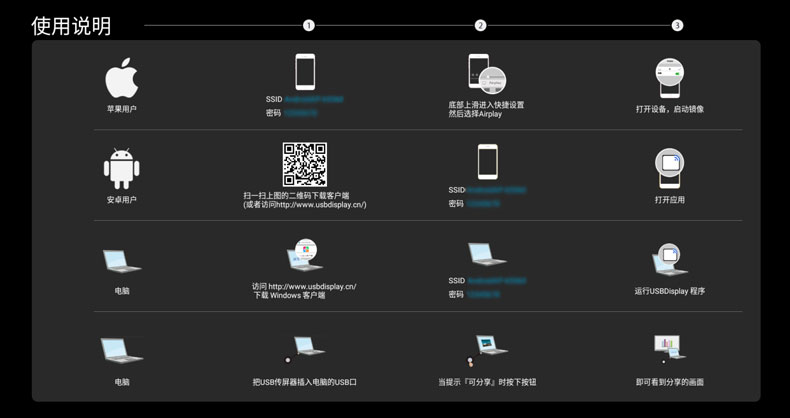Click the 打开应用 app icon

(x=669, y=166)
